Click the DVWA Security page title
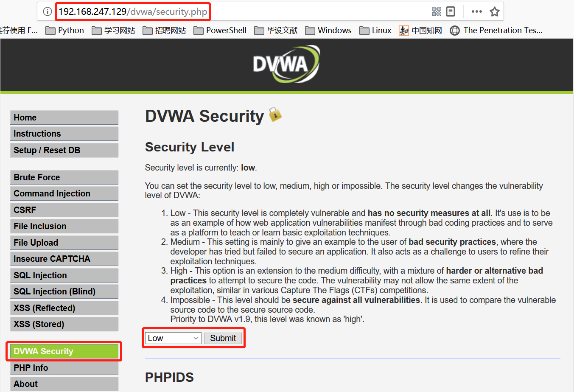The width and height of the screenshot is (574, 392). (x=204, y=116)
